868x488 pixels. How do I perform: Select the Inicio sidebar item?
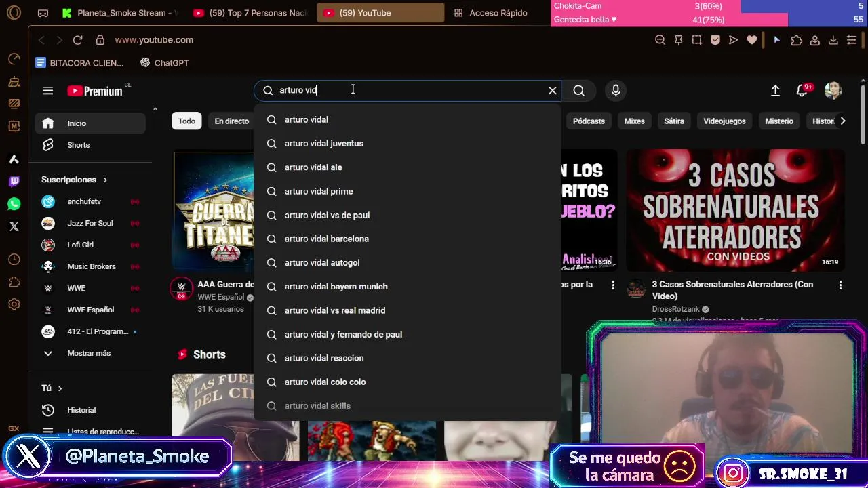tap(90, 123)
